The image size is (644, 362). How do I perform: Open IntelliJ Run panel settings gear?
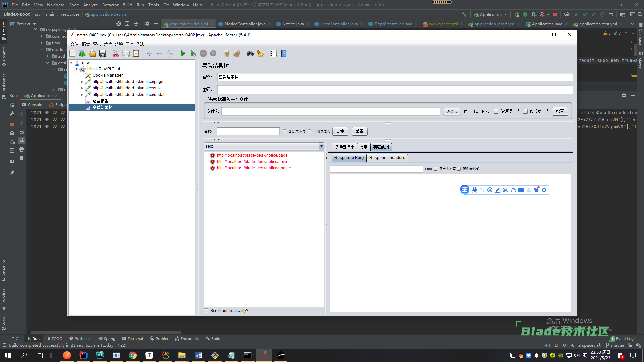[624, 95]
